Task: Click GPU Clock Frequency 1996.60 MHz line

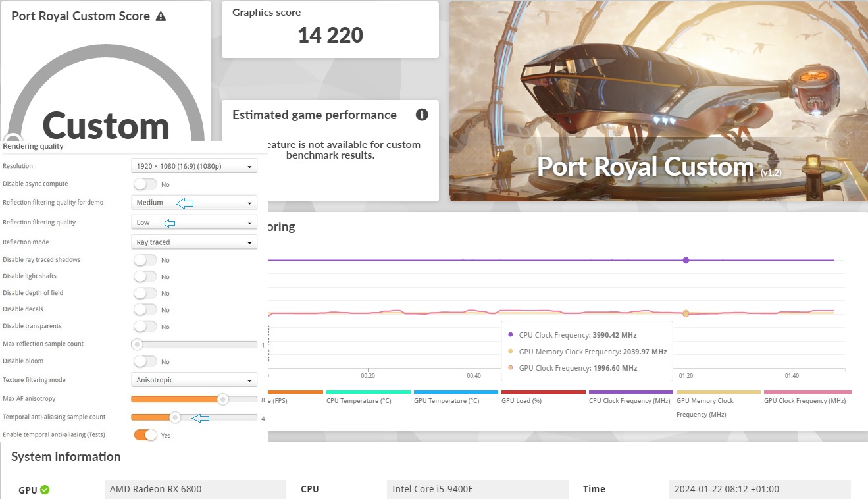Action: [x=572, y=368]
